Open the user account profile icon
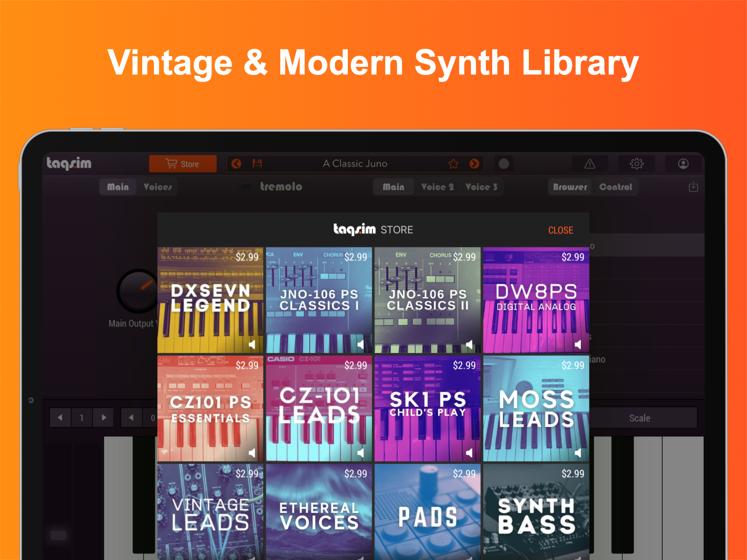The width and height of the screenshot is (747, 560). click(x=683, y=164)
